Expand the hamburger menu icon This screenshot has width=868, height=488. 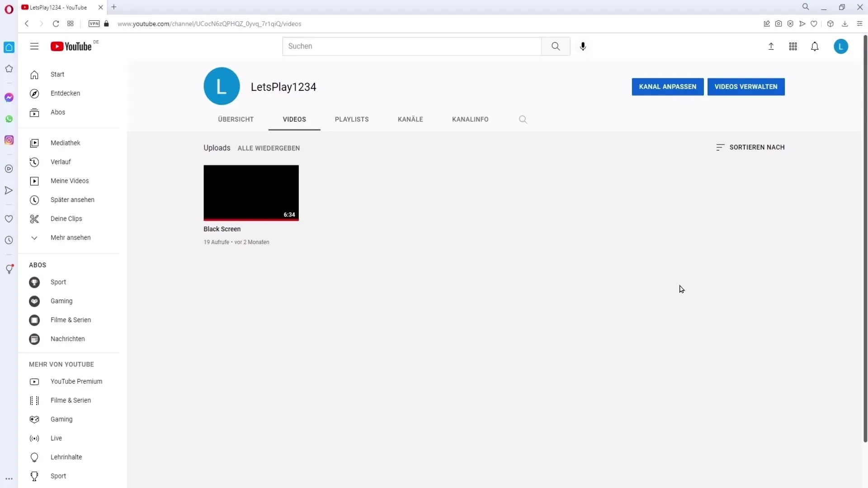tap(34, 47)
